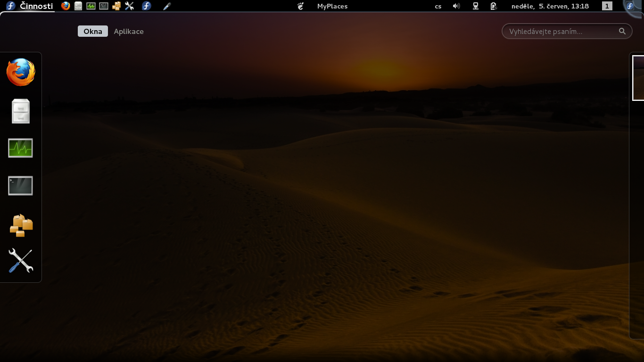Click the Činnosti activities button
The width and height of the screenshot is (644, 362).
pos(36,6)
